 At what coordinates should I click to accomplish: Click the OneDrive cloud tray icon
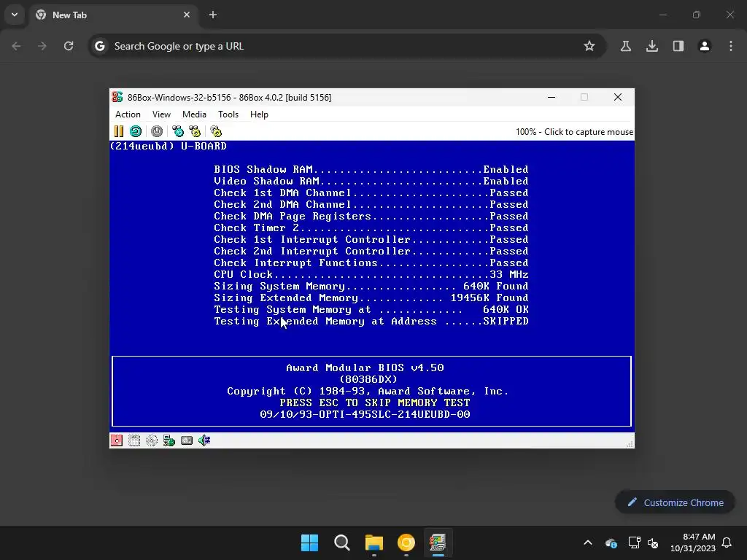click(x=611, y=542)
